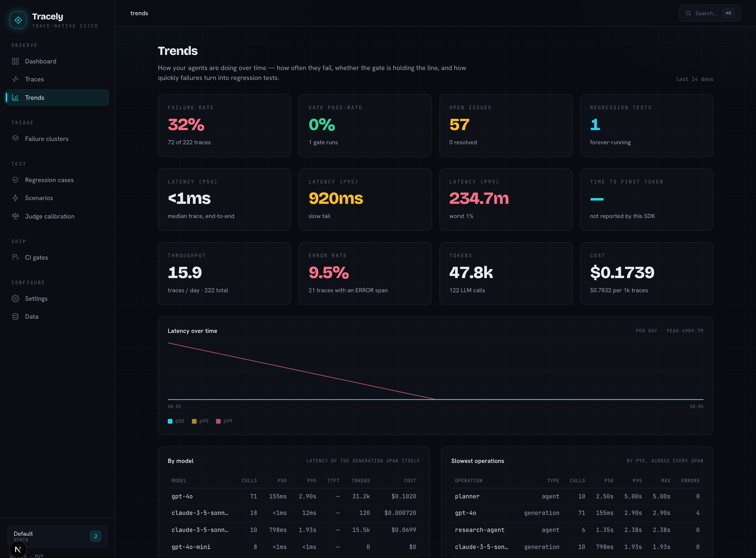Click the gpt-4o-mini model row

[x=294, y=547]
